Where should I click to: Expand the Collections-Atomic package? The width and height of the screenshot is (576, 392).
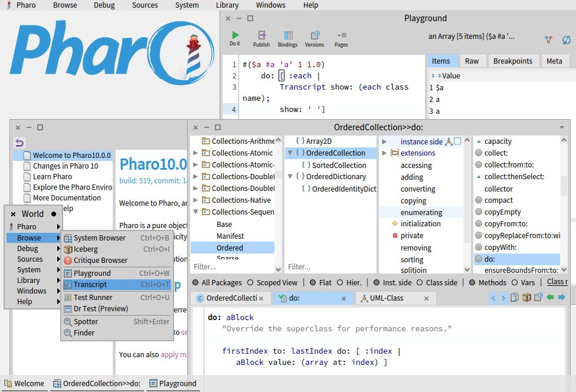(196, 153)
